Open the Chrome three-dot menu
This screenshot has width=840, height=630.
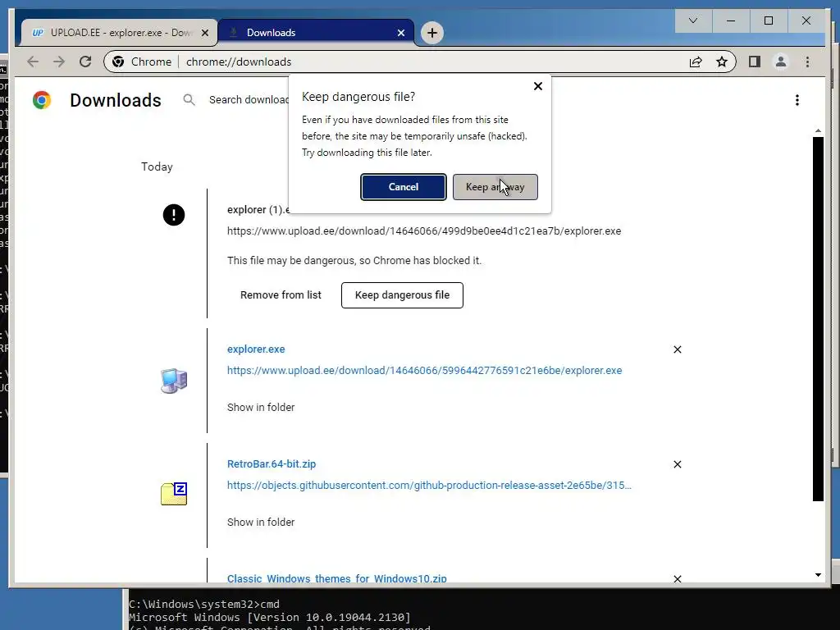pyautogui.click(x=807, y=62)
